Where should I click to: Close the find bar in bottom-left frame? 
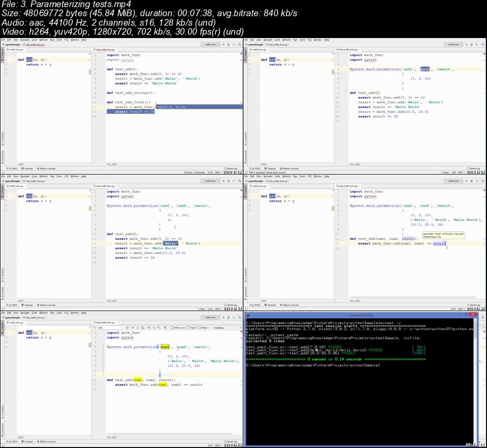tap(240, 328)
